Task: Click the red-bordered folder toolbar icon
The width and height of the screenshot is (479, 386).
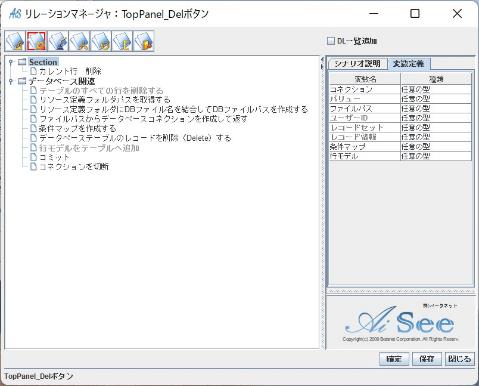Action: 36,41
